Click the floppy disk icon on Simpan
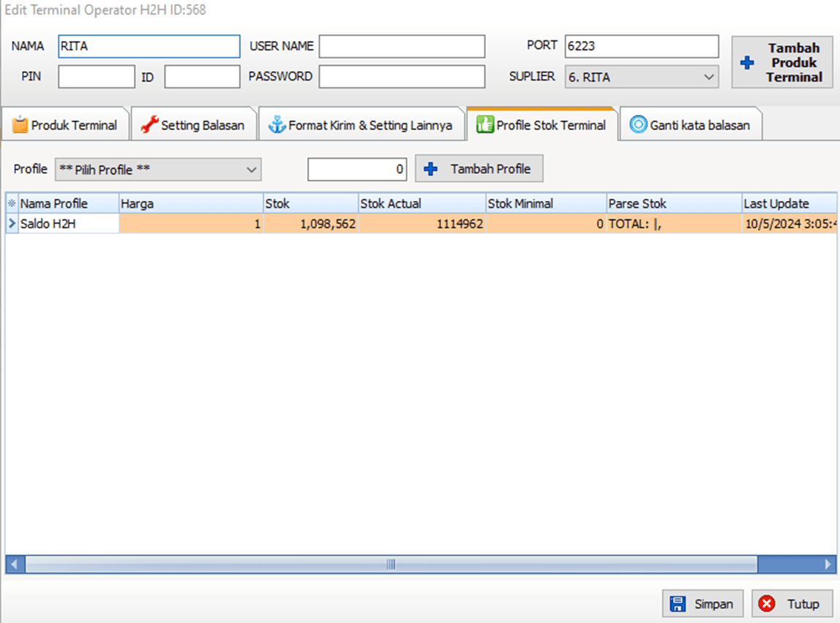The width and height of the screenshot is (840, 623). pos(678,604)
